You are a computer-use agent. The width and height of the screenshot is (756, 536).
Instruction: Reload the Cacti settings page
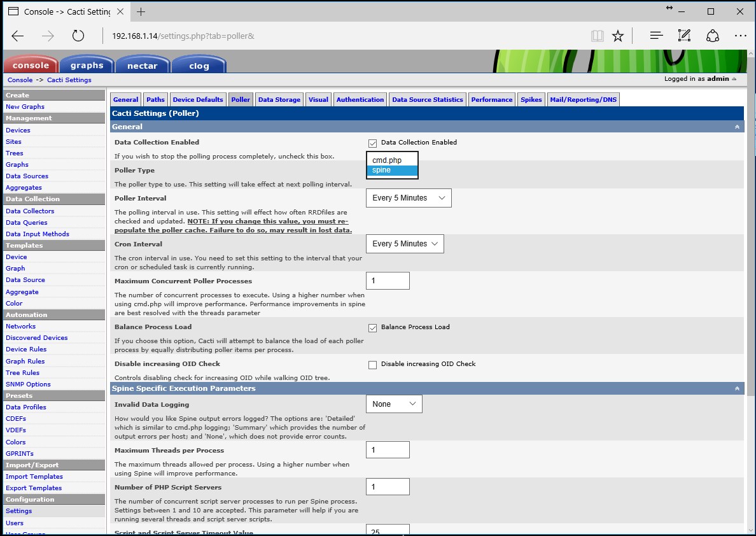pos(78,36)
